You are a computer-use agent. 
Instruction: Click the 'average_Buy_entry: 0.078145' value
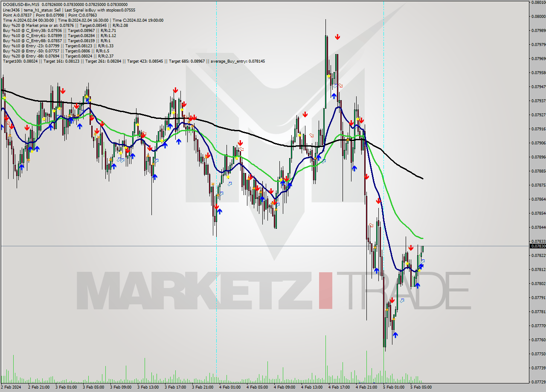pyautogui.click(x=237, y=61)
